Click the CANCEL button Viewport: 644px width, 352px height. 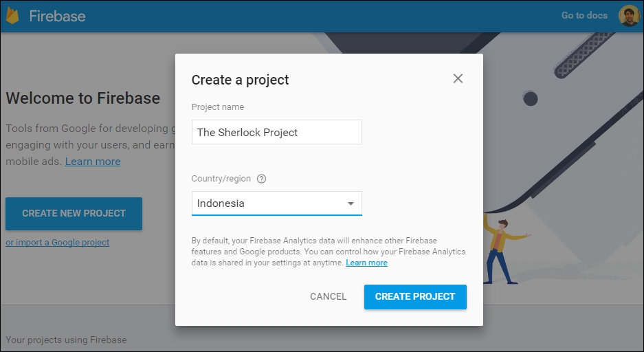[x=328, y=296]
